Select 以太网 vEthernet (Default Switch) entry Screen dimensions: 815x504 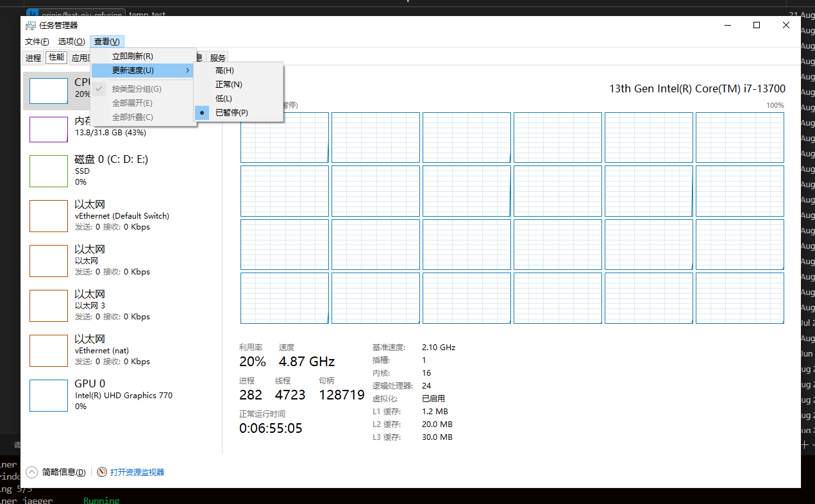coord(122,216)
